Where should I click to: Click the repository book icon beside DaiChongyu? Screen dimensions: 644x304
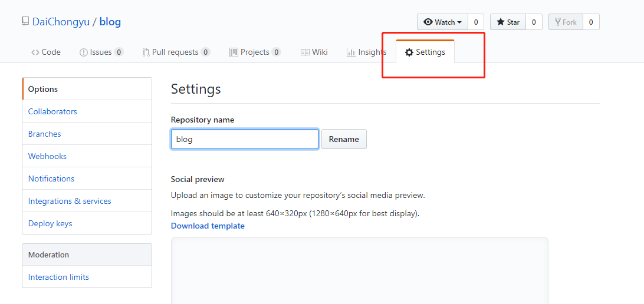pyautogui.click(x=25, y=21)
